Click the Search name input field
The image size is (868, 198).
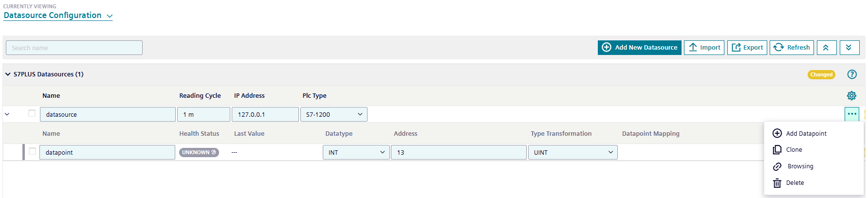74,48
